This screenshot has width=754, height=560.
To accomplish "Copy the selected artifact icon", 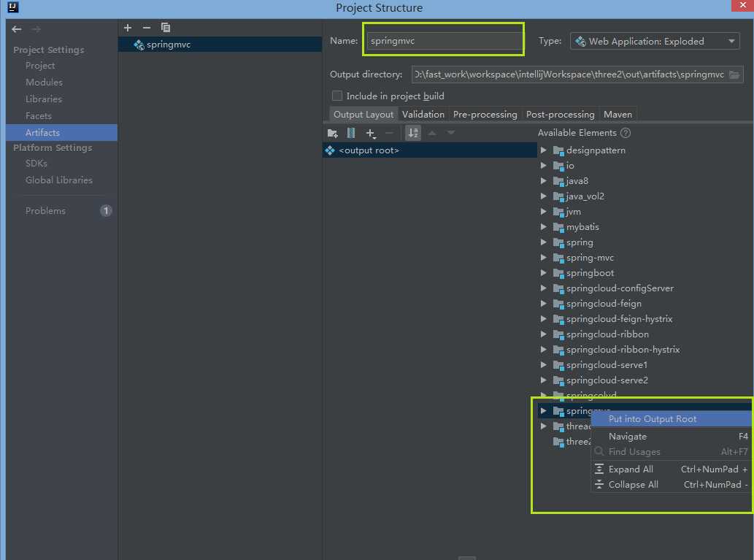I will pyautogui.click(x=166, y=28).
